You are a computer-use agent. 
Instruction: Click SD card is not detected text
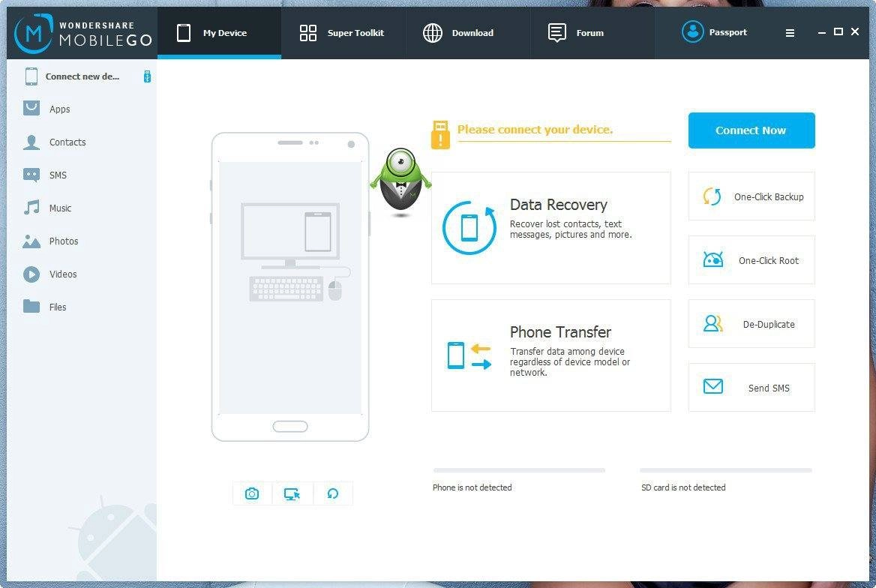tap(683, 487)
